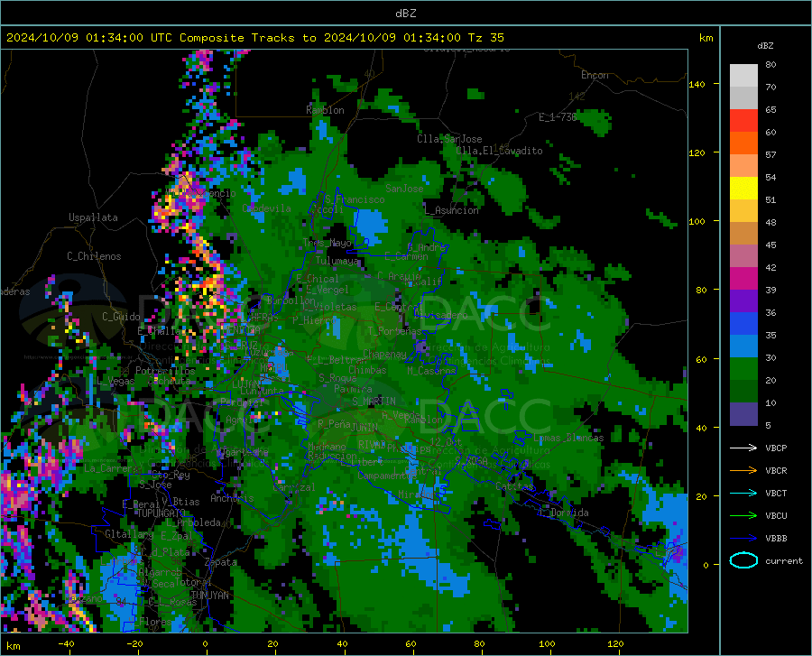The height and width of the screenshot is (656, 812).
Task: Click the La_Carrera place label
Action: coord(111,468)
